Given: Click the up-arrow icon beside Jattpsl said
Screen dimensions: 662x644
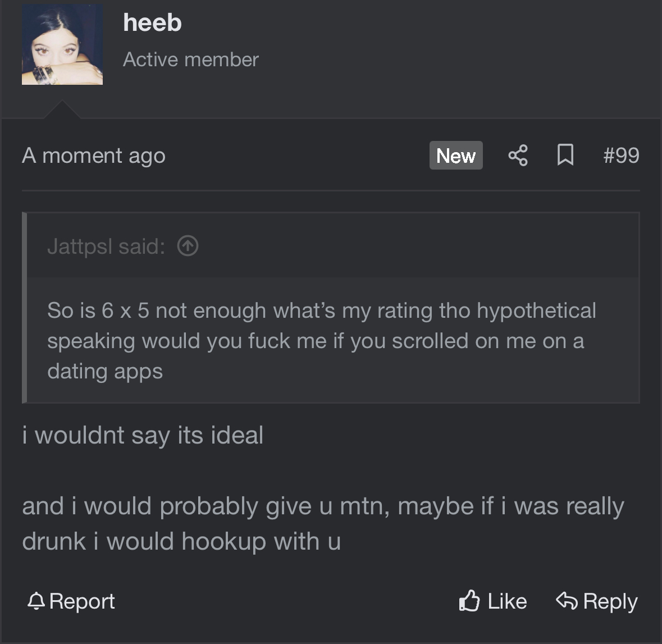Looking at the screenshot, I should [188, 246].
